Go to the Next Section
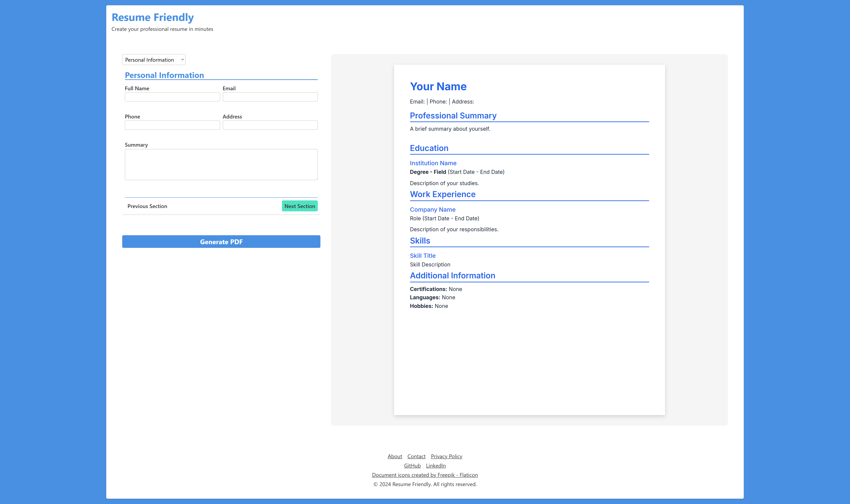The height and width of the screenshot is (504, 850). (x=299, y=206)
